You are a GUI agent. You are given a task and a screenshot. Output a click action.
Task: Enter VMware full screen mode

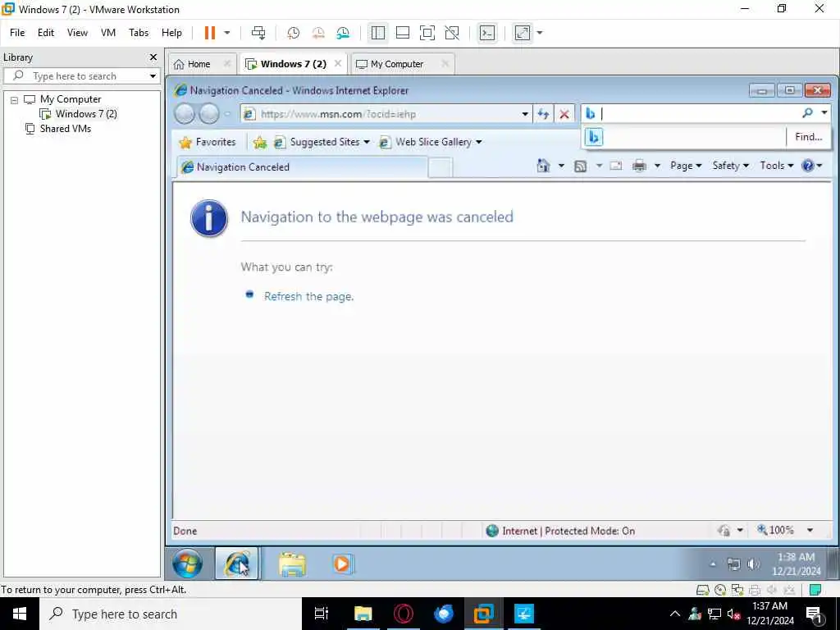click(427, 33)
